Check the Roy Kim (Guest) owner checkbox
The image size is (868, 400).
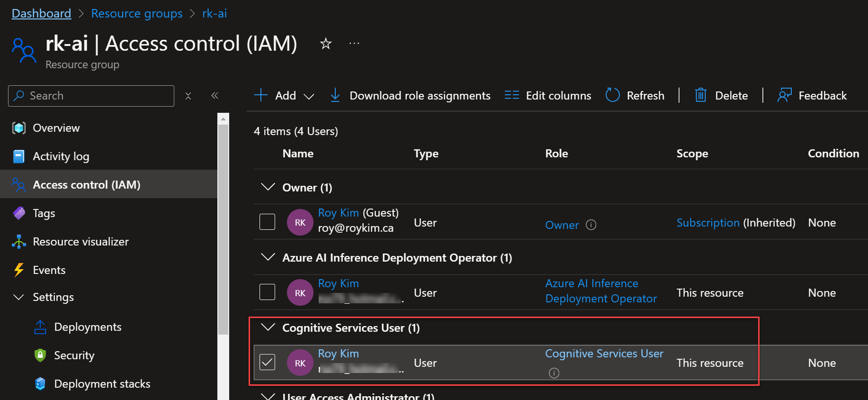tap(268, 222)
